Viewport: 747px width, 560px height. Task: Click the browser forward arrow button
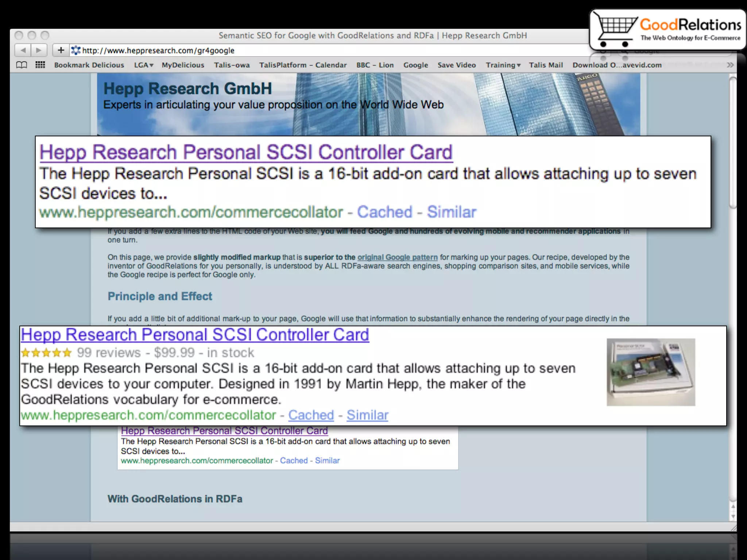point(39,50)
